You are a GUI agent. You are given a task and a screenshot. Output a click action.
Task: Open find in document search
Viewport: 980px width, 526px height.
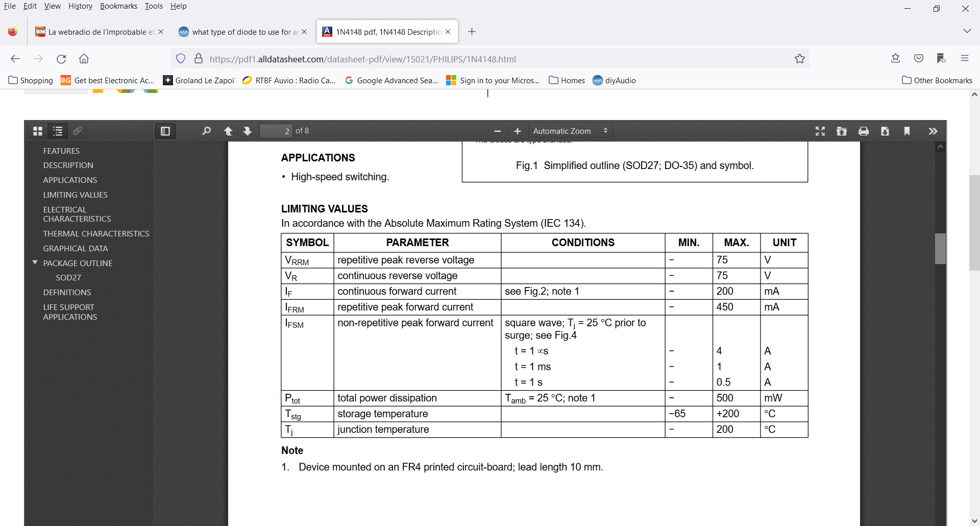pyautogui.click(x=206, y=131)
